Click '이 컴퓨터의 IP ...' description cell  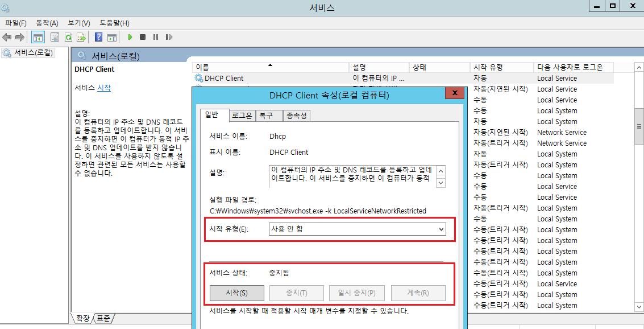click(378, 78)
